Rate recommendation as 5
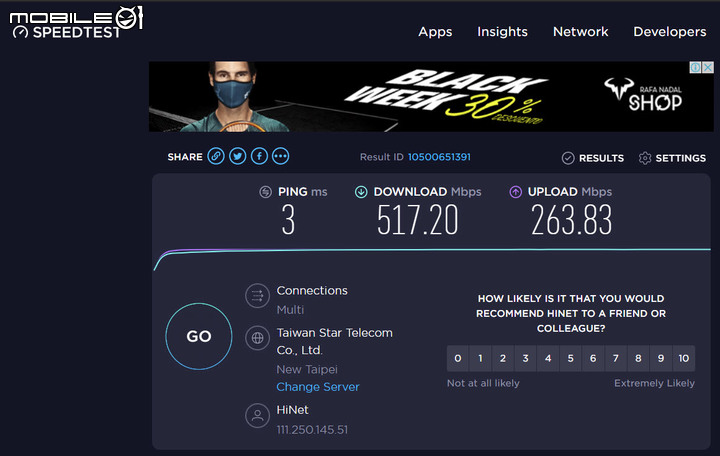Image resolution: width=720 pixels, height=456 pixels. point(570,358)
